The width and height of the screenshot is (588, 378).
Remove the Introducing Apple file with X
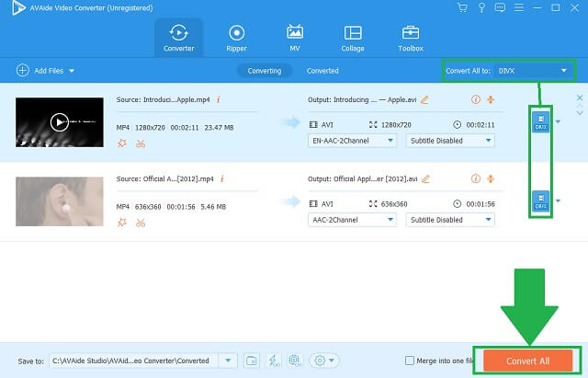580,98
